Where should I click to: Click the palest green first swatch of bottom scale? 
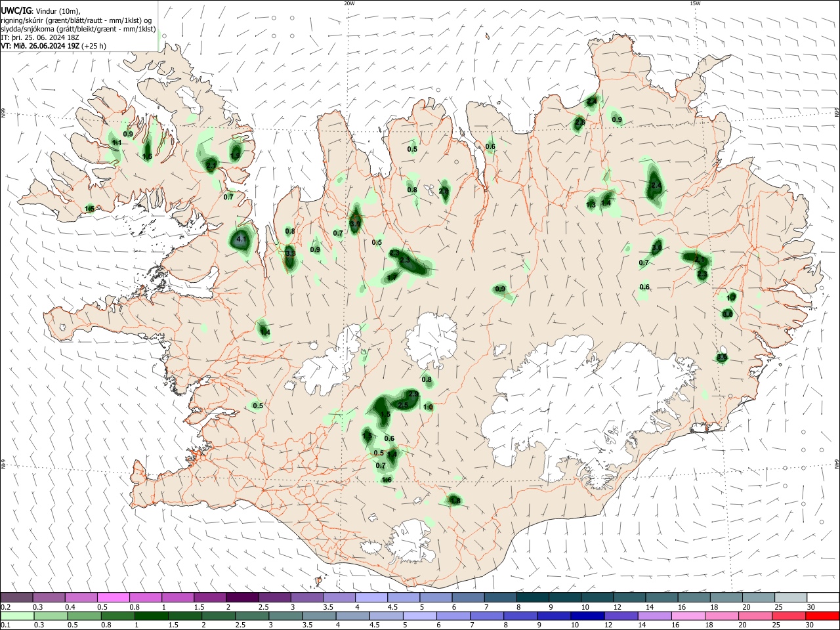(16, 616)
